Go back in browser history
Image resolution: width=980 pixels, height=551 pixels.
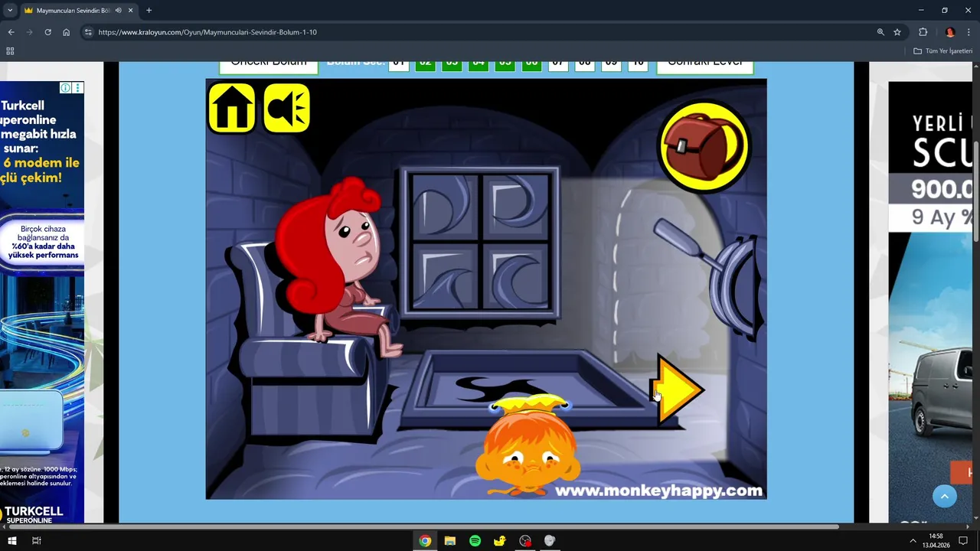[x=11, y=32]
